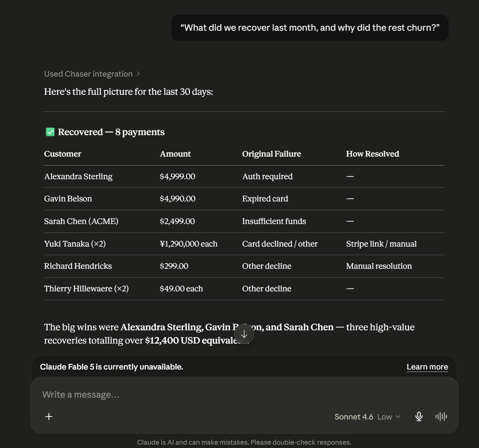This screenshot has width=479, height=448.
Task: Click the green checkmark beside Recovered
Action: 50,132
